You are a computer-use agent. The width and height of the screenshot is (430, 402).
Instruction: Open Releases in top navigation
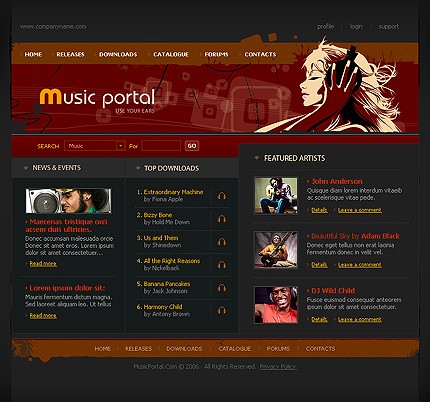(x=70, y=54)
